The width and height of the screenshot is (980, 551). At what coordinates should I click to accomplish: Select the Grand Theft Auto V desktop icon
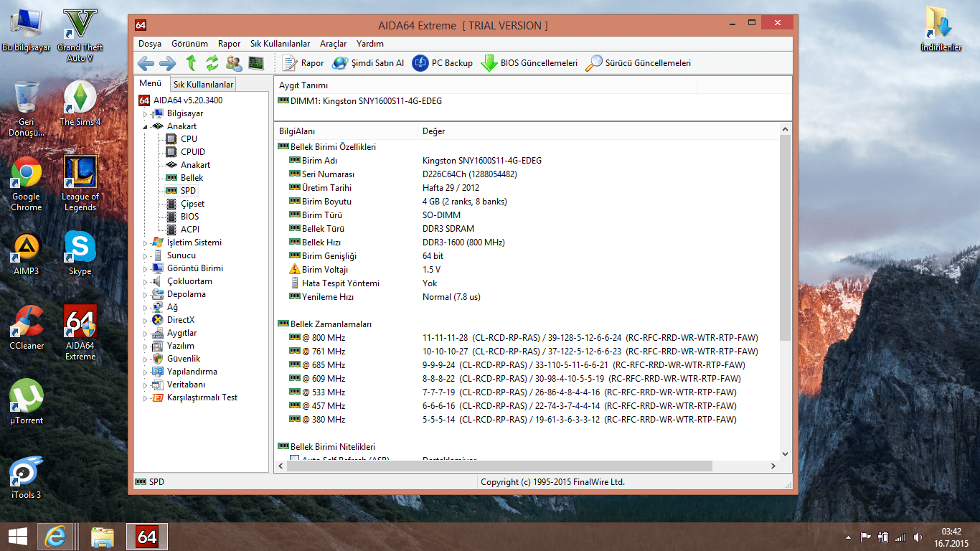tap(80, 35)
